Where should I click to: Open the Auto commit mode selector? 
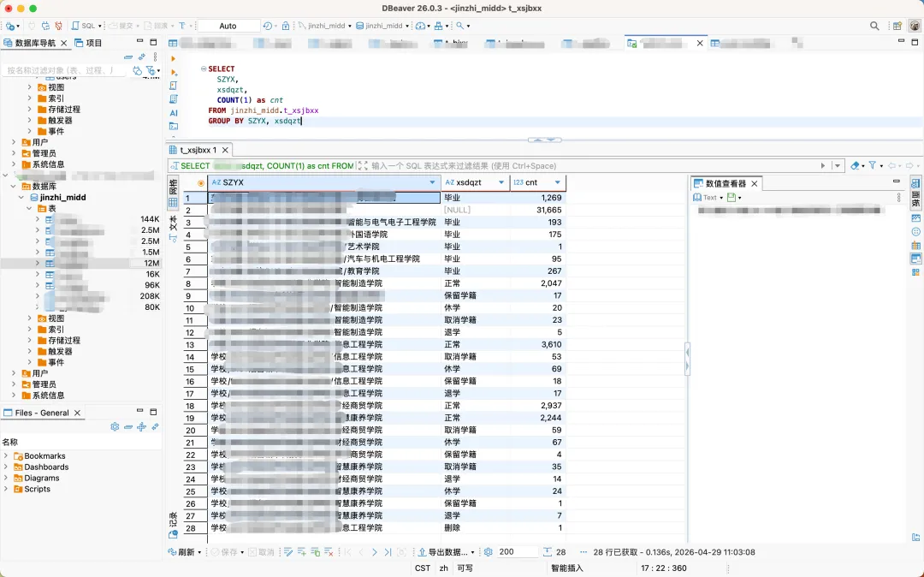(228, 26)
